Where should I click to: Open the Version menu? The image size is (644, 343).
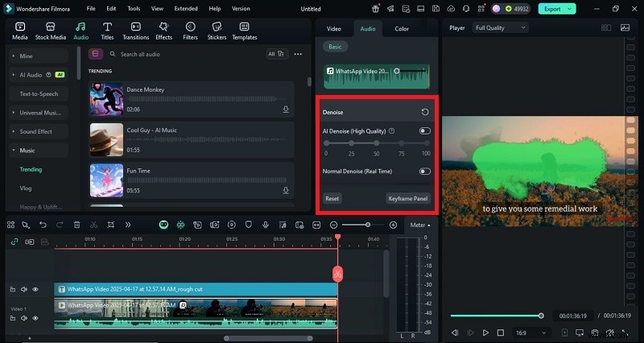pyautogui.click(x=241, y=8)
